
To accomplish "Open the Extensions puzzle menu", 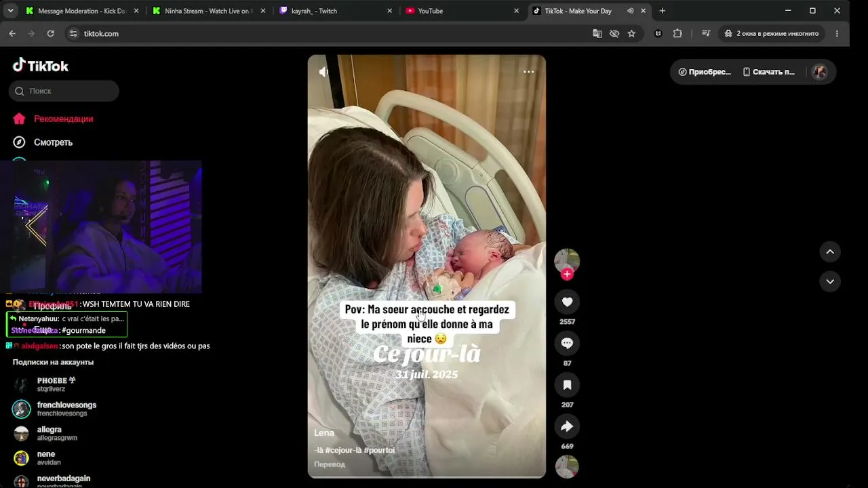I will point(677,33).
